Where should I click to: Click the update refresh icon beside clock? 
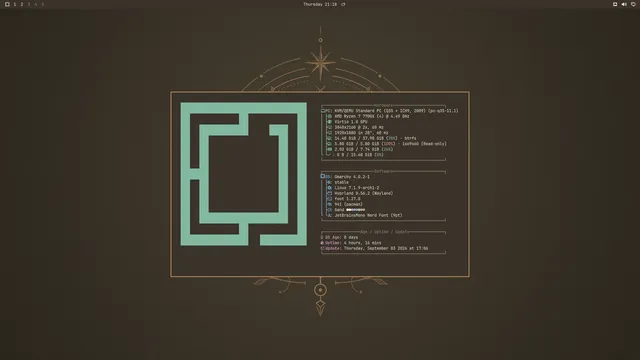343,4
